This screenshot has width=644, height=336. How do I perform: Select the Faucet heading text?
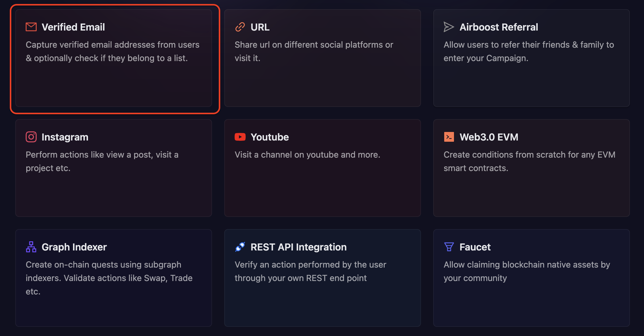475,247
